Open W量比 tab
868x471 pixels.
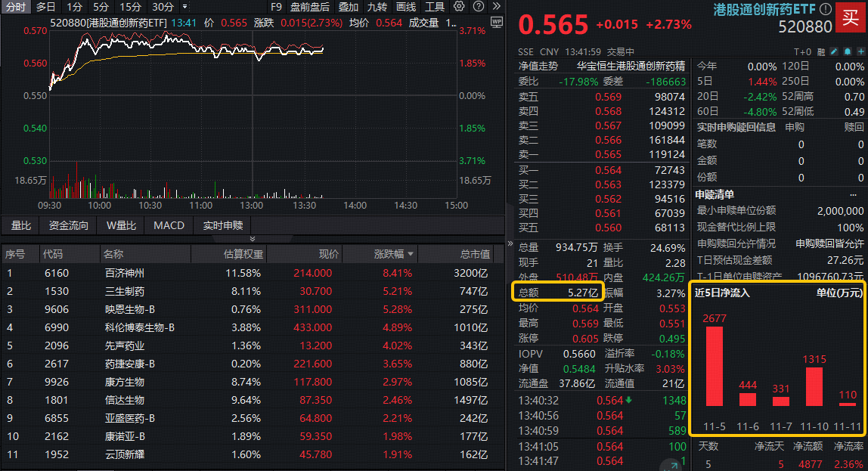[x=121, y=225]
